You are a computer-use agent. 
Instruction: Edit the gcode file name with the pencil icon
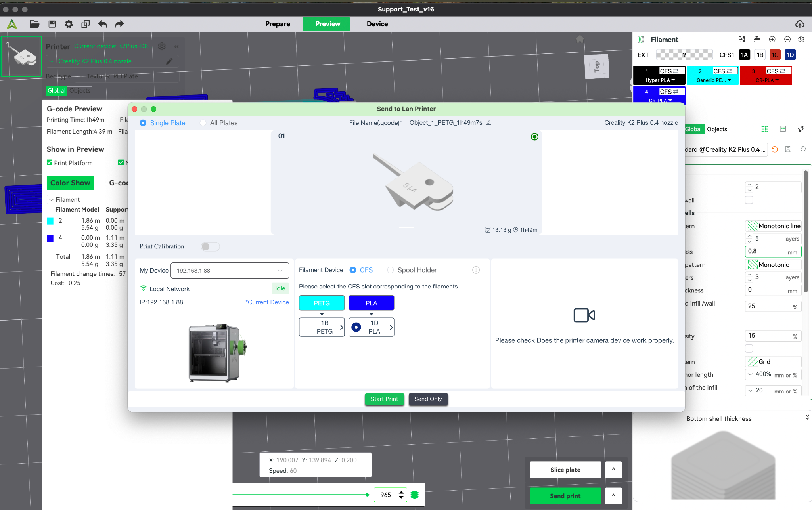489,123
